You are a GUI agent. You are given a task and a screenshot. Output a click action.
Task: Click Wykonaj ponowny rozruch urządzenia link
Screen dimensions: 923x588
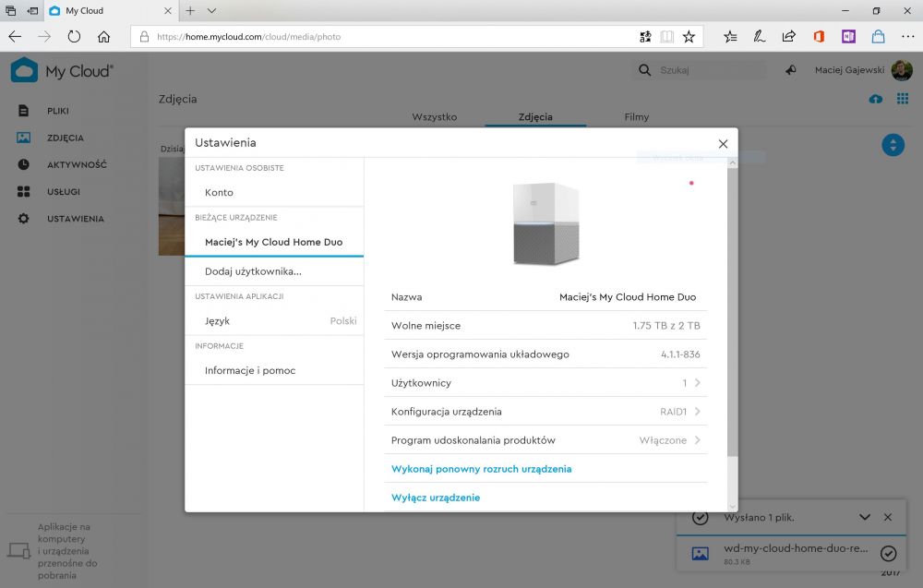(481, 469)
